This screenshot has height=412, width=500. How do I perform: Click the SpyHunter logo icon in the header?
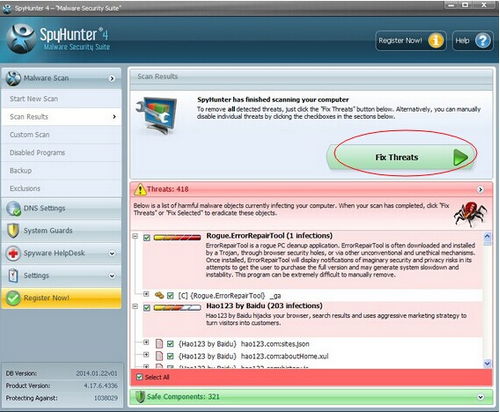(21, 39)
